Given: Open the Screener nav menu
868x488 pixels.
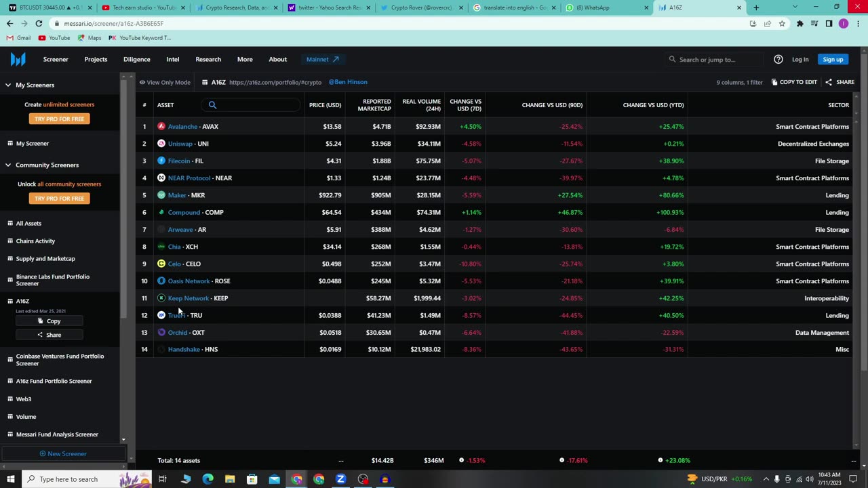Looking at the screenshot, I should coord(56,59).
